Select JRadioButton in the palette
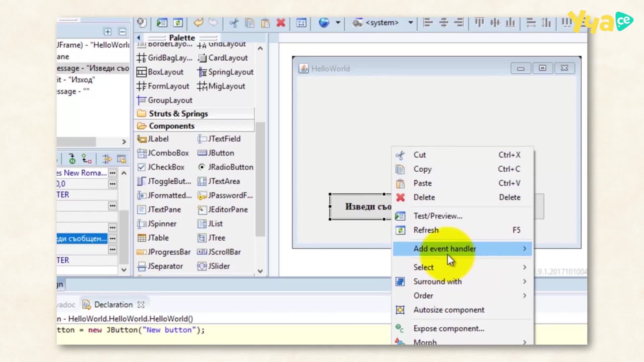Viewport: 644px width, 362px height. tap(225, 167)
